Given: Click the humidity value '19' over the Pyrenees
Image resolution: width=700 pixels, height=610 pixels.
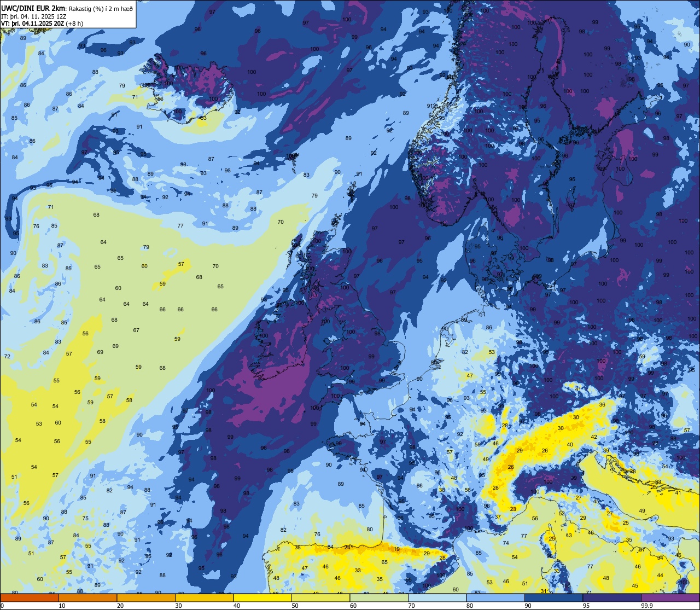Looking at the screenshot, I should click(x=396, y=549).
